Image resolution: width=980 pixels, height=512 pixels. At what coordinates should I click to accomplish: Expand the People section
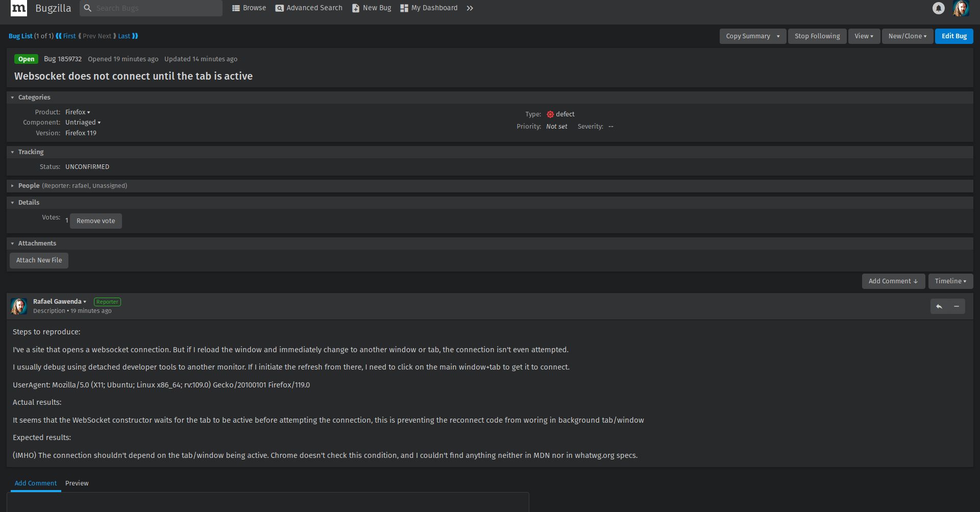click(12, 186)
